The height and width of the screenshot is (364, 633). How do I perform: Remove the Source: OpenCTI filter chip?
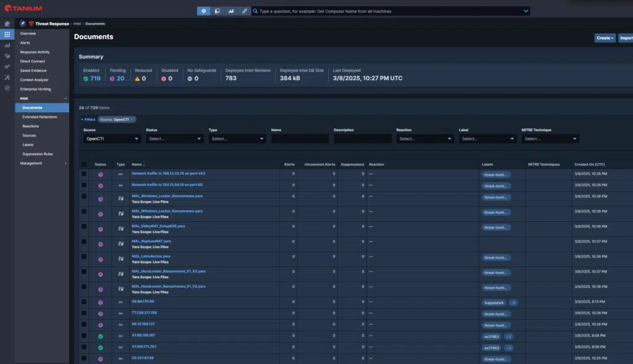[x=132, y=119]
